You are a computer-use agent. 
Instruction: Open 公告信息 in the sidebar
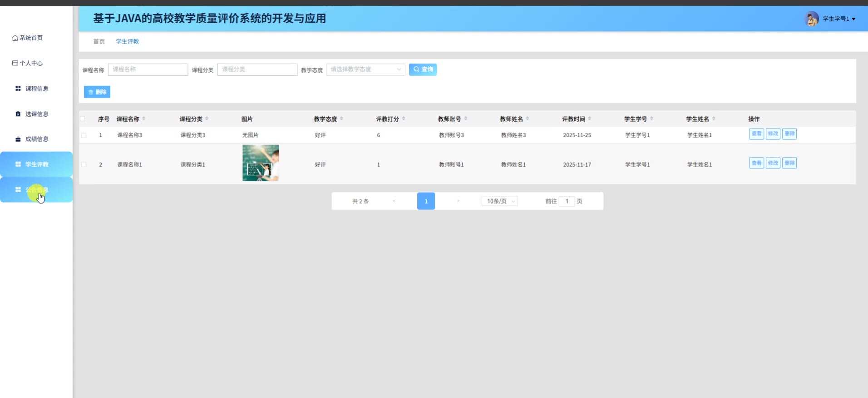[36, 190]
